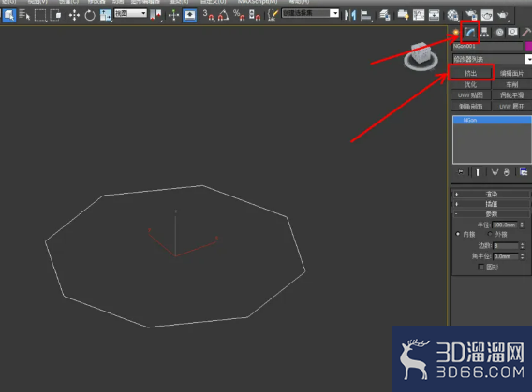Open the Layer Manager
Image resolution: width=532 pixels, height=392 pixels.
pos(384,15)
